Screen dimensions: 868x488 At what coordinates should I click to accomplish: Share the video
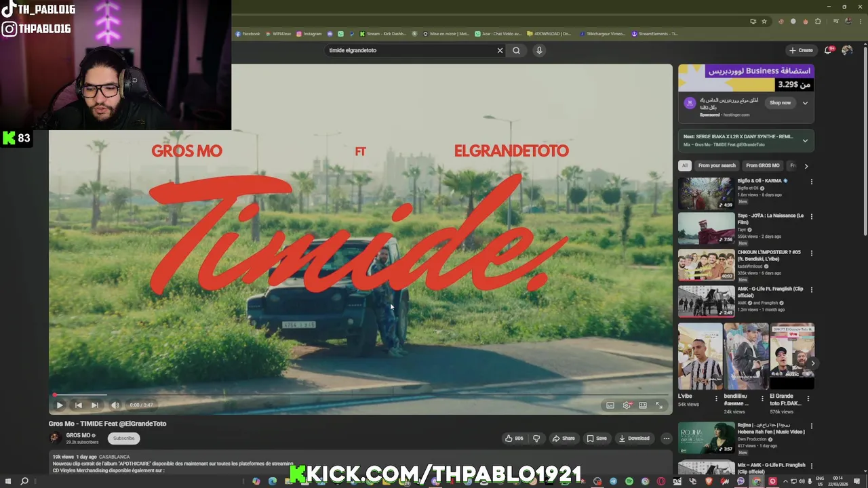click(x=564, y=439)
